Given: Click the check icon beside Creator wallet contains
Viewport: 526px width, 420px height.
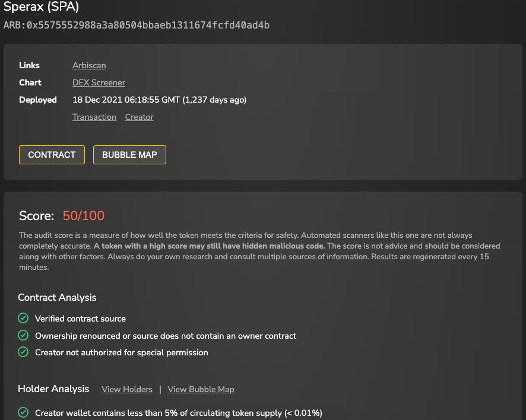Looking at the screenshot, I should coord(23,412).
